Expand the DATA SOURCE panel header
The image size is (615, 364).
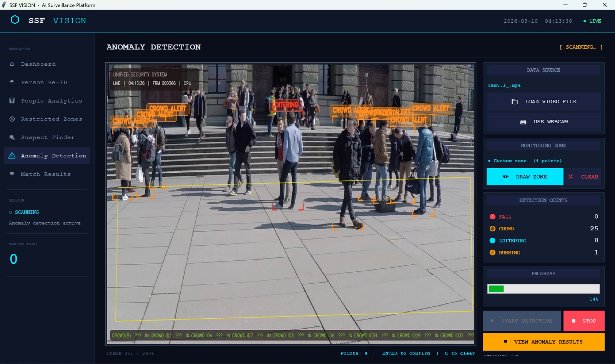pos(543,69)
